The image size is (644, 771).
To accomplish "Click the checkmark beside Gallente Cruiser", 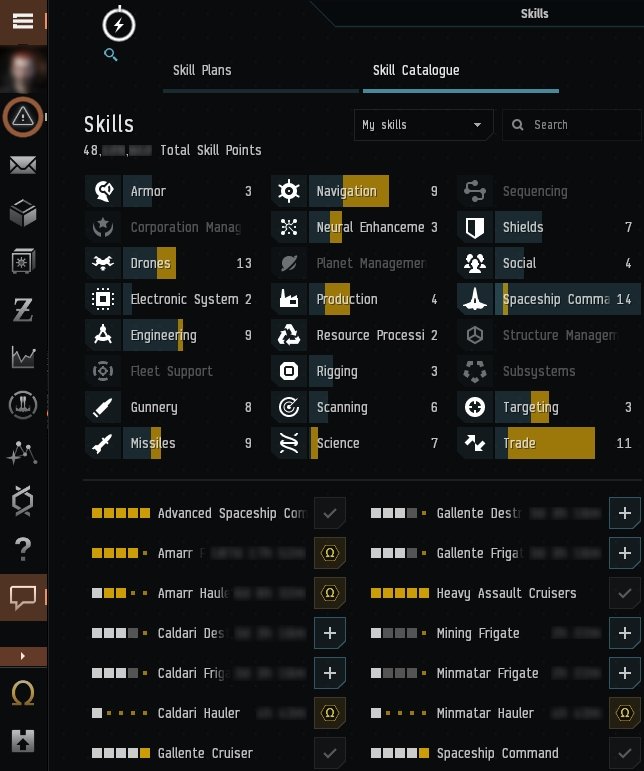I will click(329, 753).
